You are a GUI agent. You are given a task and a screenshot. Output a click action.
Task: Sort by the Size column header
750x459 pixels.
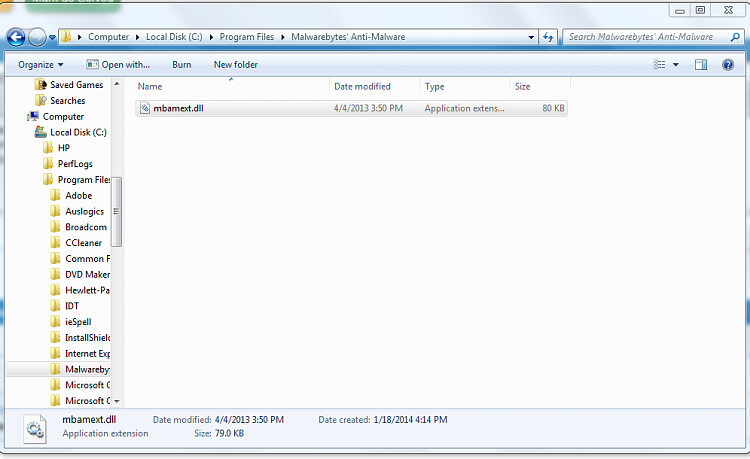540,87
